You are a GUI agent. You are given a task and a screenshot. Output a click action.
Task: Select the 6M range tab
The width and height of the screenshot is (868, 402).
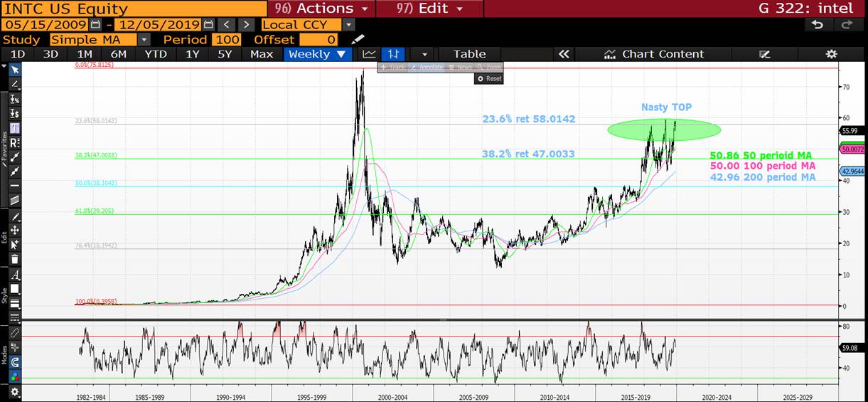118,54
